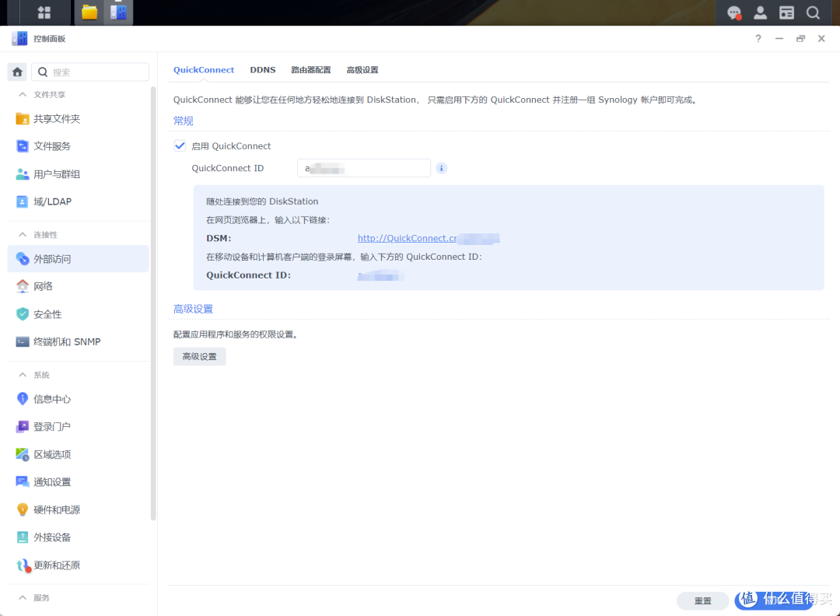Screen dimensions: 840x616
Task: Open Notification settings
Action: [79, 482]
